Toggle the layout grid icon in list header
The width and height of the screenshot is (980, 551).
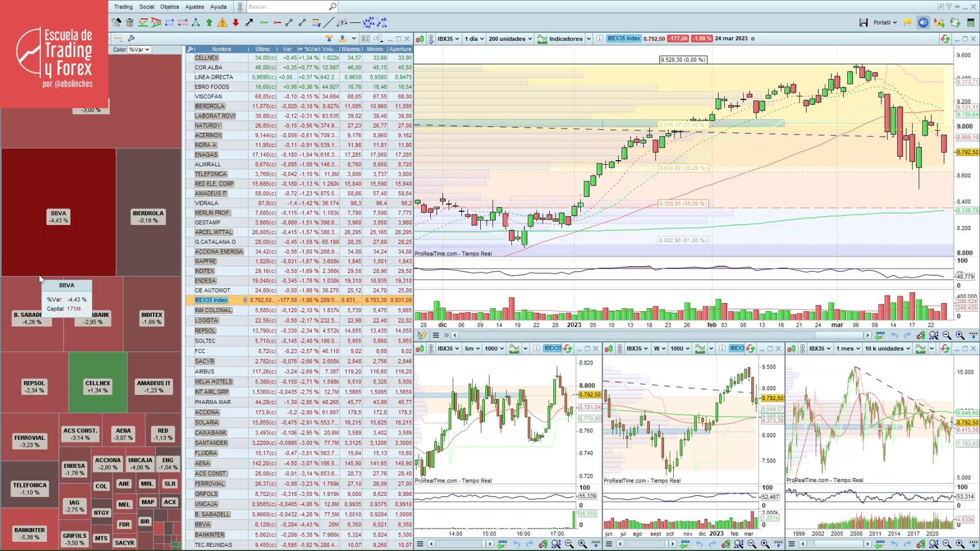click(365, 38)
